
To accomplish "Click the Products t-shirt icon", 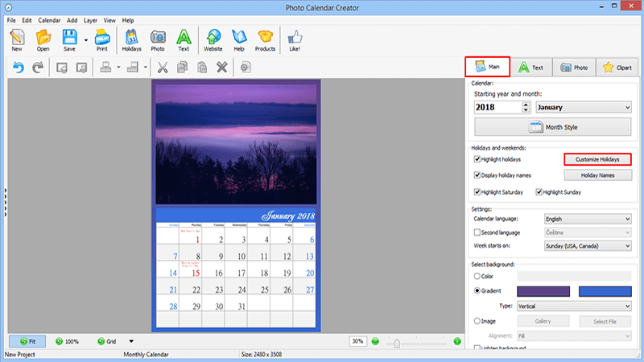I will tap(265, 38).
